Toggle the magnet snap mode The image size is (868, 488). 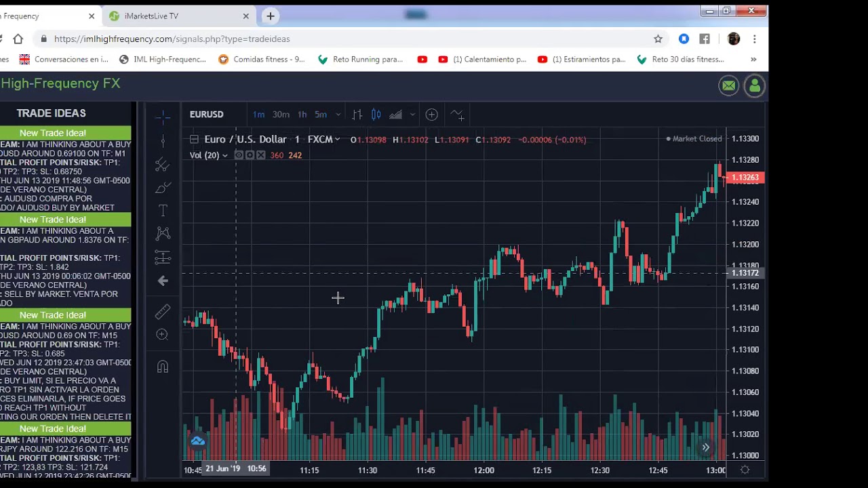[x=163, y=367]
